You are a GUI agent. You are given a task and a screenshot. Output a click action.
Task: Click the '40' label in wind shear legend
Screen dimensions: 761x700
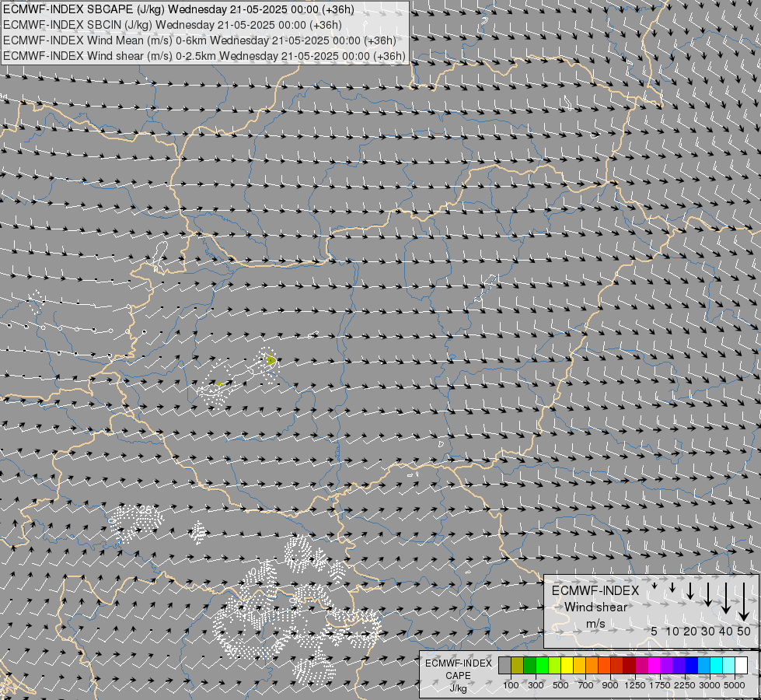(725, 631)
